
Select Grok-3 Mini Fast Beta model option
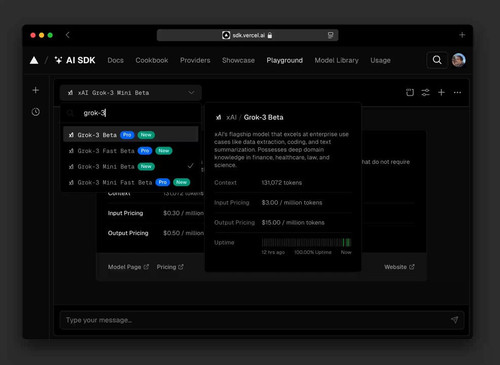click(131, 182)
